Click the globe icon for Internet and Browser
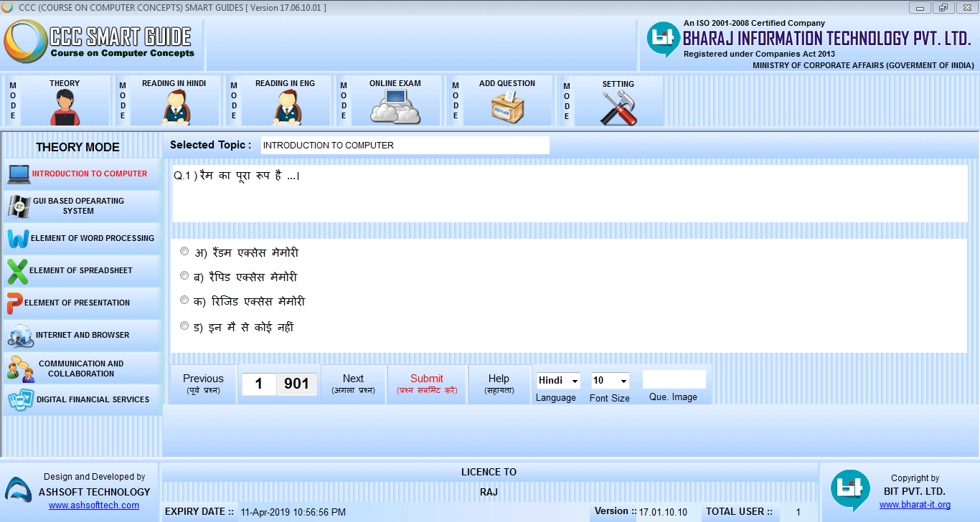 (x=20, y=335)
